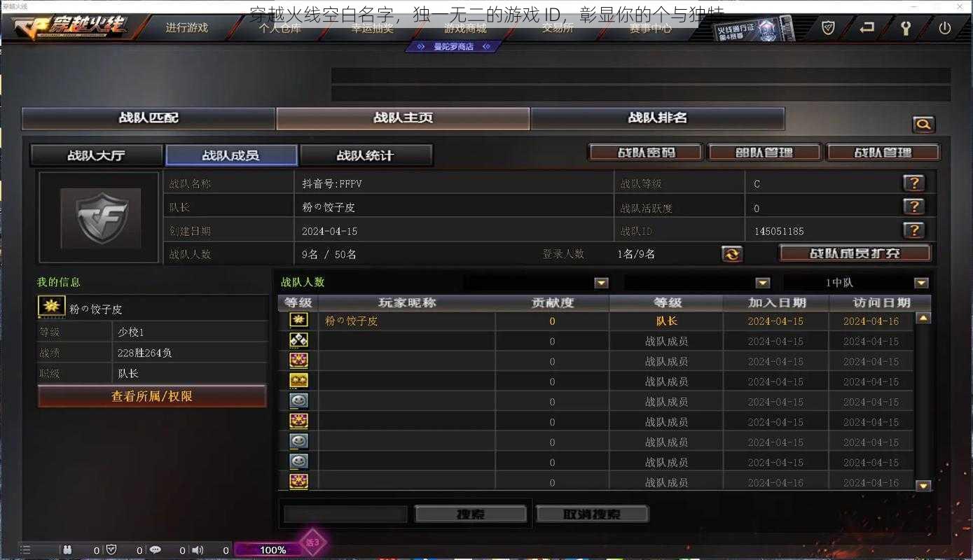973x560 pixels.
Task: Click the magnifier search icon near 战队排名
Action: point(923,125)
